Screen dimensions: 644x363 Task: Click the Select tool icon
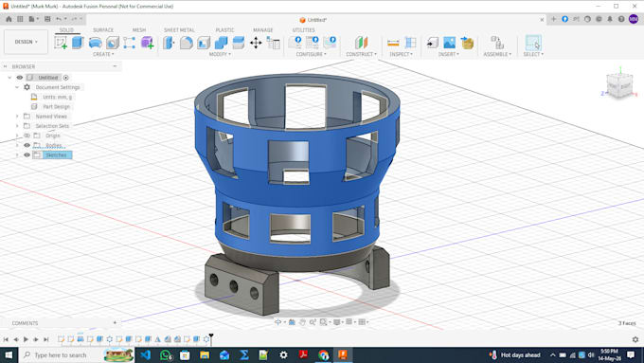533,43
